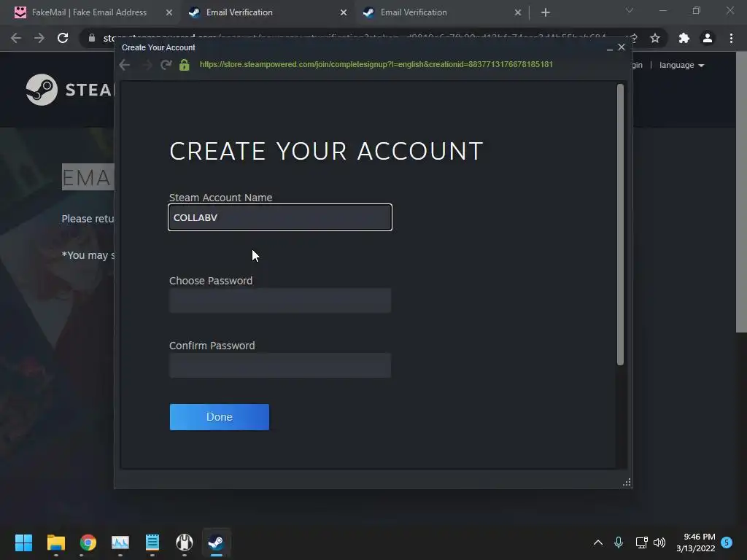The width and height of the screenshot is (747, 560).
Task: Click the Steam popup back arrow
Action: click(125, 65)
